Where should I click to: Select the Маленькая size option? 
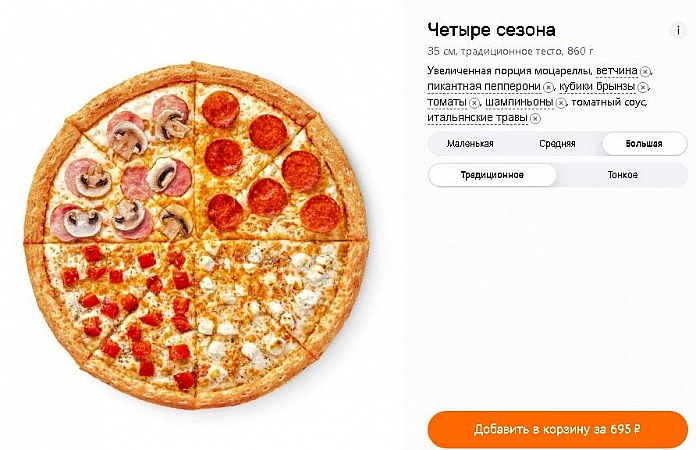(x=470, y=144)
